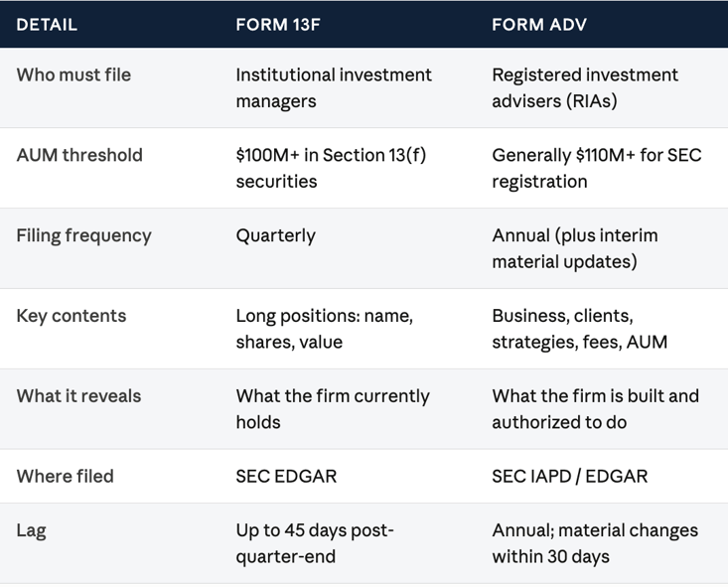The height and width of the screenshot is (587, 728).
Task: Click '$100M+ in Section 13(f) securities' cell
Action: point(331,168)
